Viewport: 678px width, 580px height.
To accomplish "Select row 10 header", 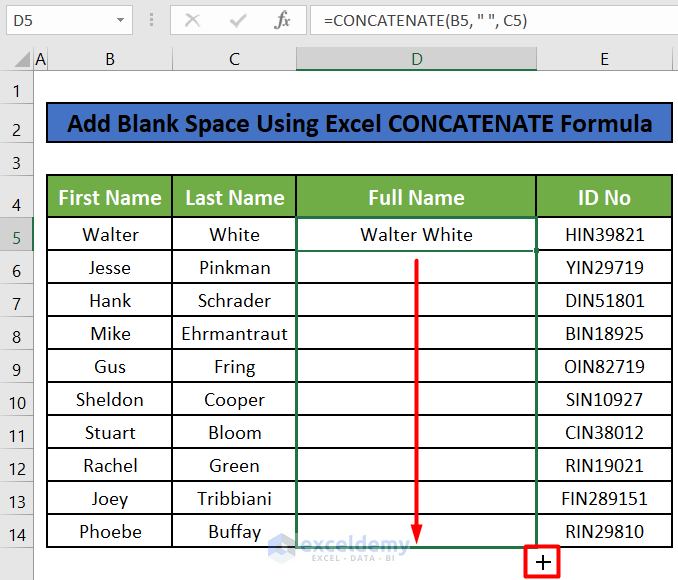I will click(16, 399).
